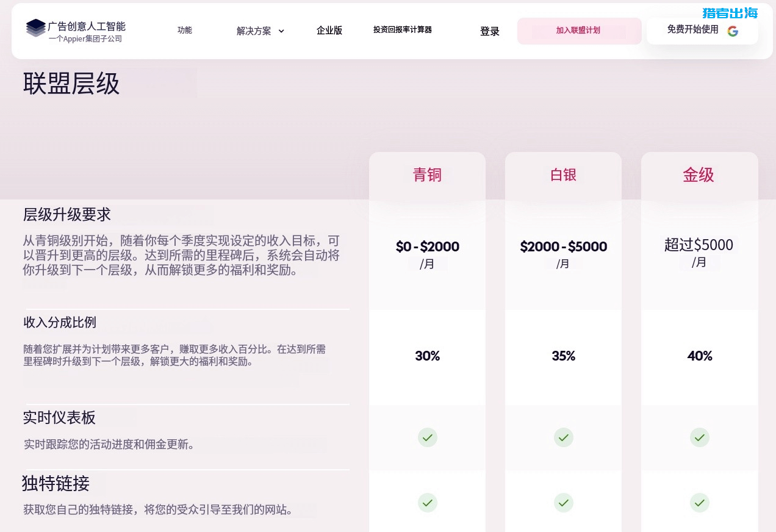Click the Google icon on 免费开始使用 button
This screenshot has width=776, height=532.
pos(733,31)
